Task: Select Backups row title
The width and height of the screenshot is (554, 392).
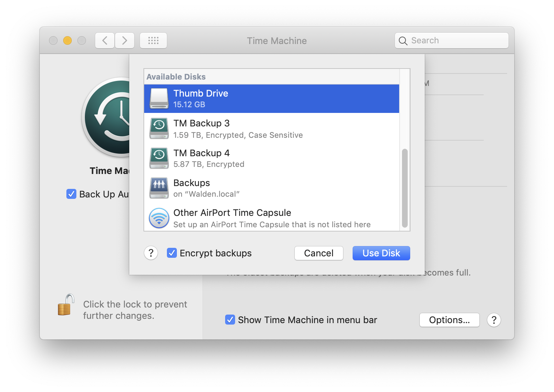Action: 191,183
